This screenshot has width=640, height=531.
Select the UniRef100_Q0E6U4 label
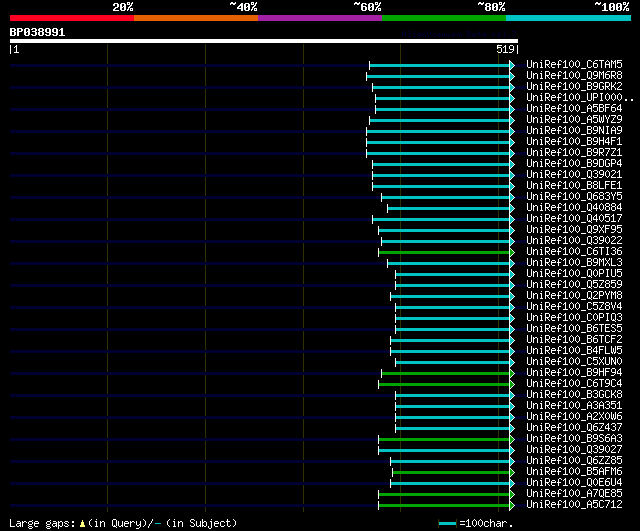(574, 483)
